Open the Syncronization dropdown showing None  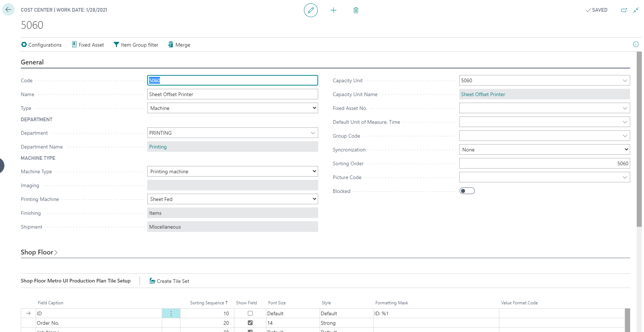coord(545,150)
